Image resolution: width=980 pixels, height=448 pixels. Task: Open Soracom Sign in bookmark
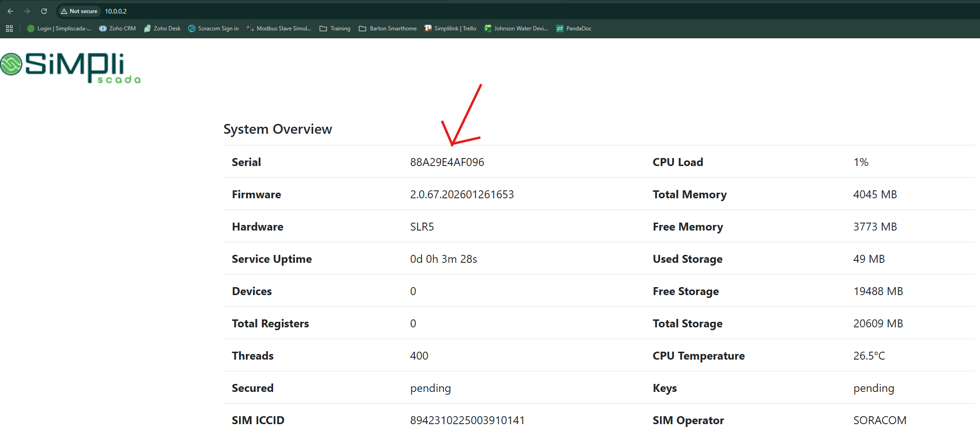(213, 29)
